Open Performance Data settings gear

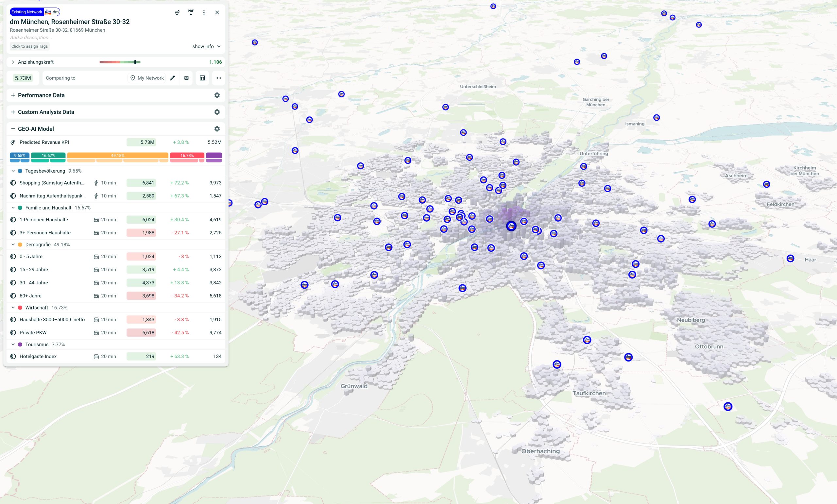tap(217, 95)
